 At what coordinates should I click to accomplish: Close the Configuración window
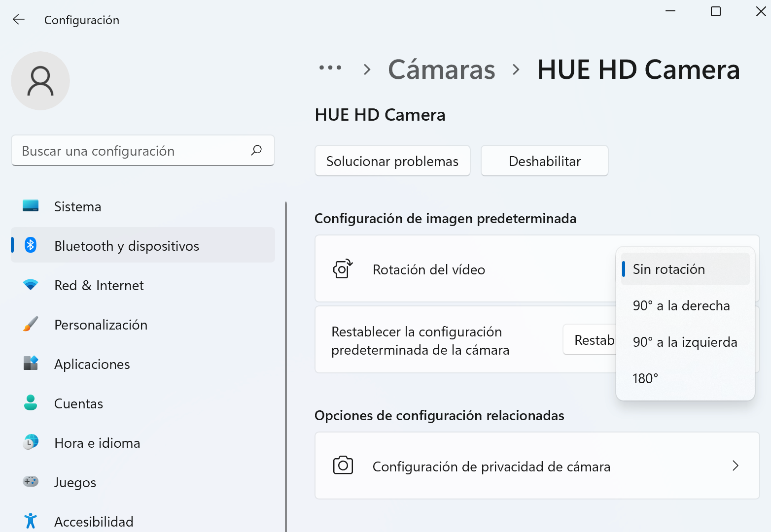point(761,11)
